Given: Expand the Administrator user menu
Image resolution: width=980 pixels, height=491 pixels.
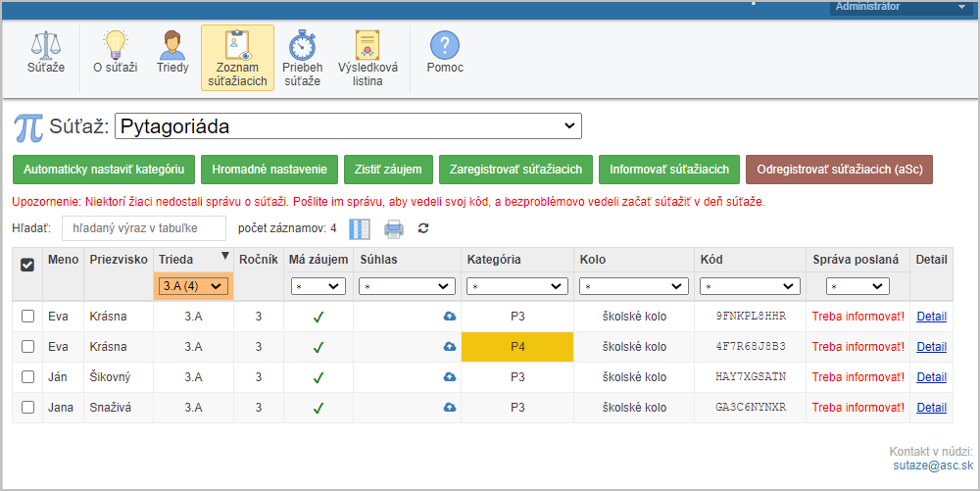Looking at the screenshot, I should [x=901, y=7].
